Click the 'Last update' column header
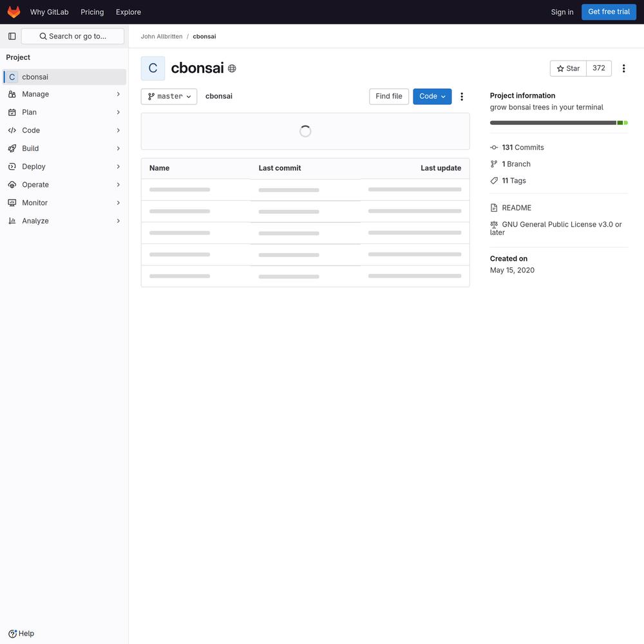Image resolution: width=644 pixels, height=644 pixels. pyautogui.click(x=440, y=168)
